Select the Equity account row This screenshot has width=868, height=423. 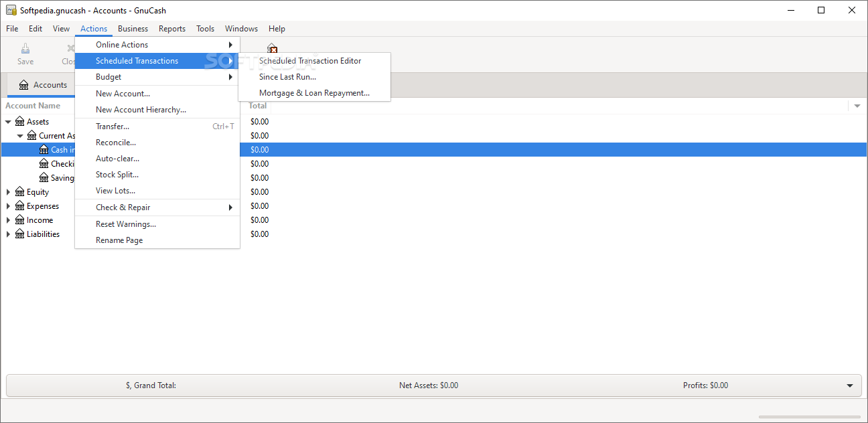point(434,192)
